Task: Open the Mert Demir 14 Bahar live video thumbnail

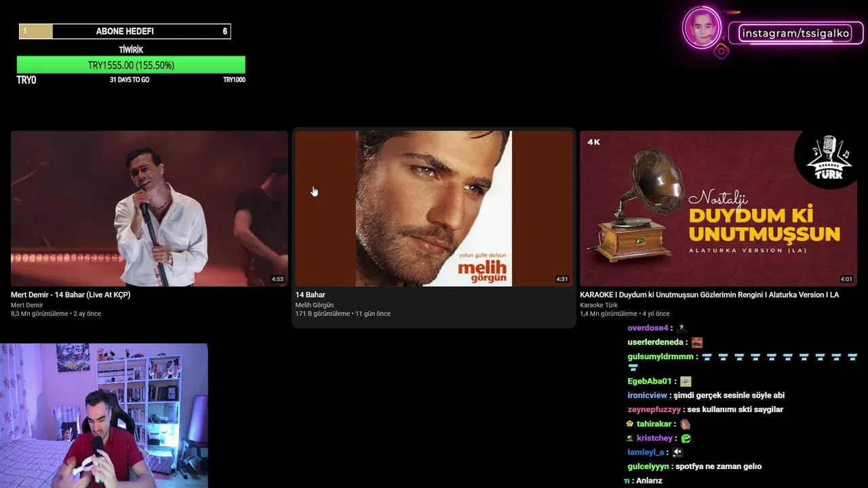Action: click(149, 208)
